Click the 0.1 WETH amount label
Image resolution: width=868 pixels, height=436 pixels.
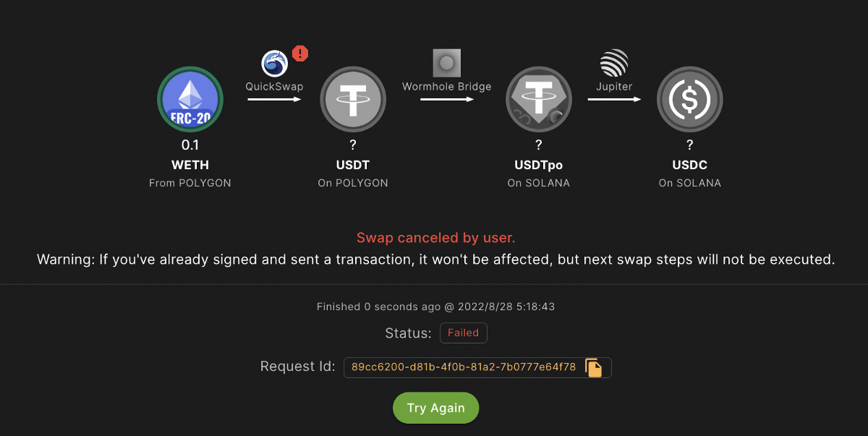190,145
